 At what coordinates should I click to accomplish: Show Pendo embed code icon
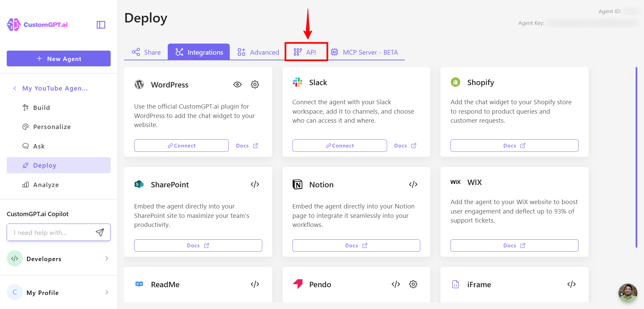(396, 284)
